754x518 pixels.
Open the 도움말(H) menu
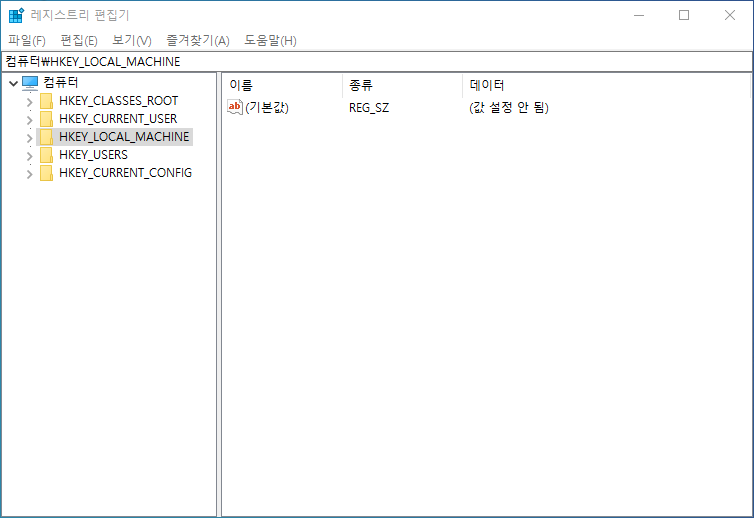[270, 40]
